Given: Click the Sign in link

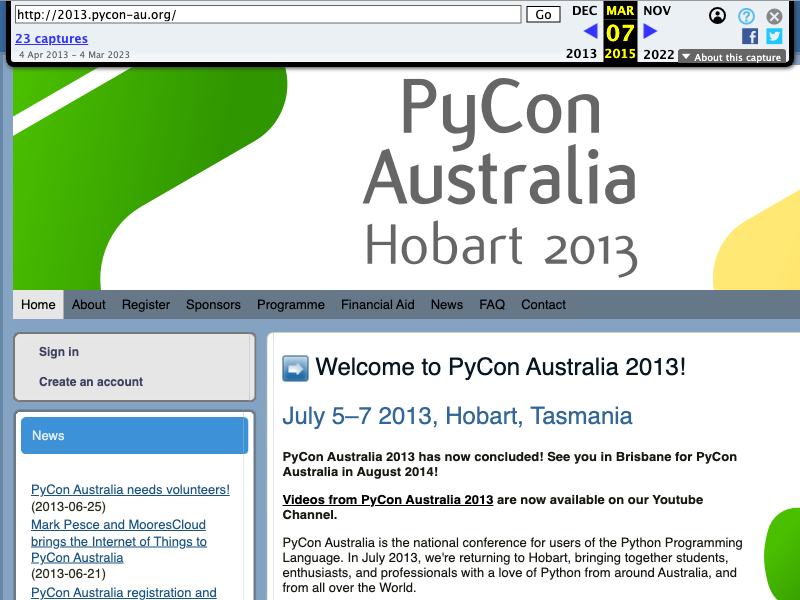Looking at the screenshot, I should coord(59,352).
